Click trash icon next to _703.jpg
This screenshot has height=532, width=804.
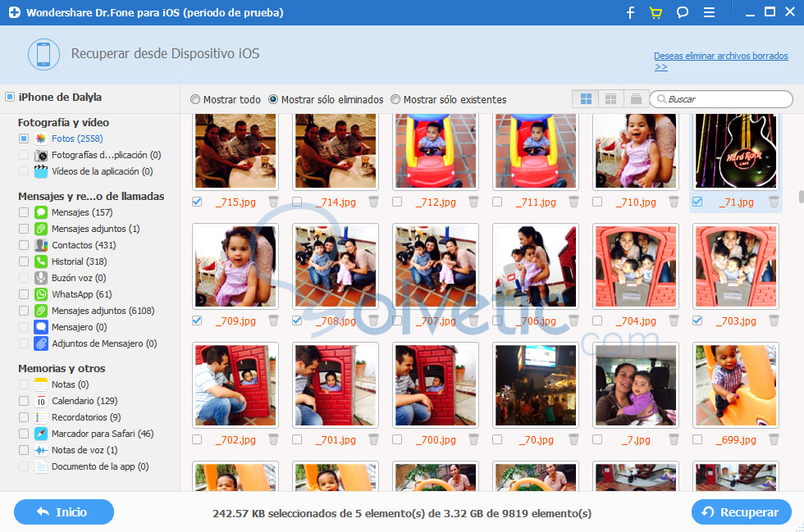coord(773,321)
